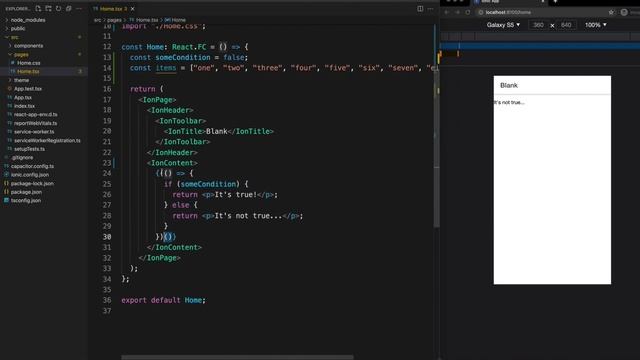This screenshot has height=360, width=640.
Task: Click 'Blank' title in device preview
Action: tap(509, 85)
